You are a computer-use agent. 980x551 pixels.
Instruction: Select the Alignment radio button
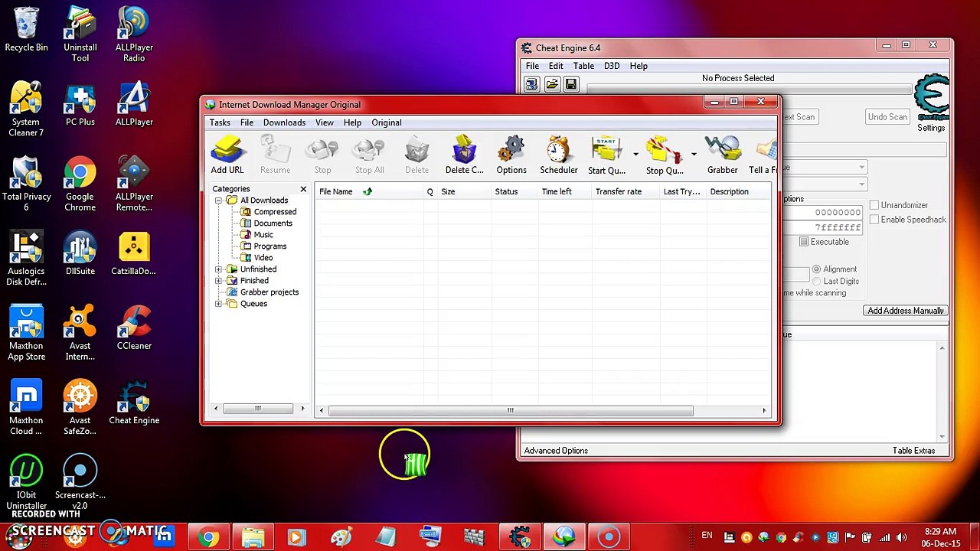pyautogui.click(x=816, y=269)
